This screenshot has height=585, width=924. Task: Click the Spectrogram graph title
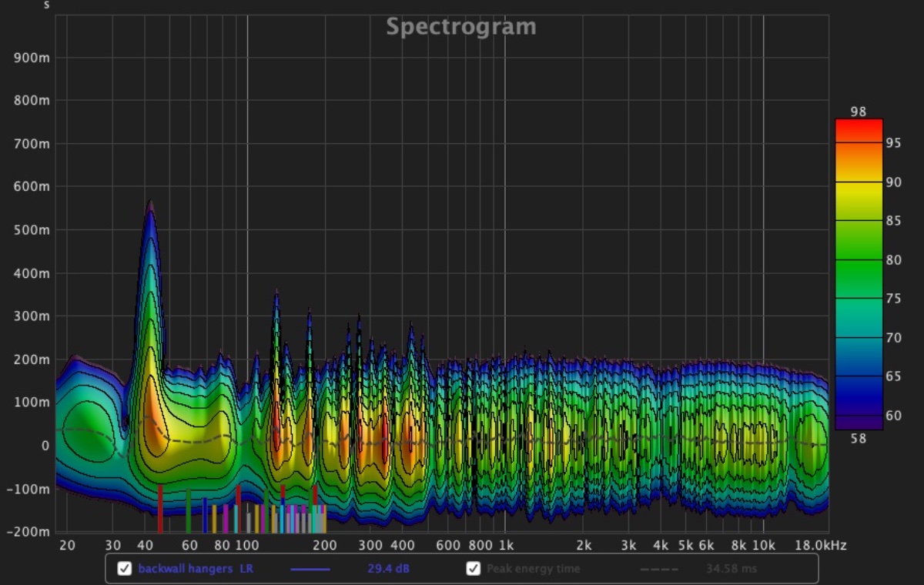(460, 27)
